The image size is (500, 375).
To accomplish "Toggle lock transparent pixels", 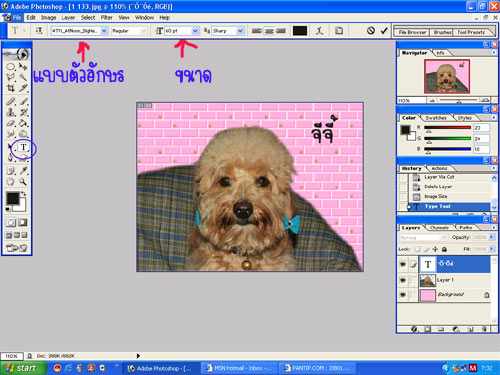I will (x=417, y=249).
